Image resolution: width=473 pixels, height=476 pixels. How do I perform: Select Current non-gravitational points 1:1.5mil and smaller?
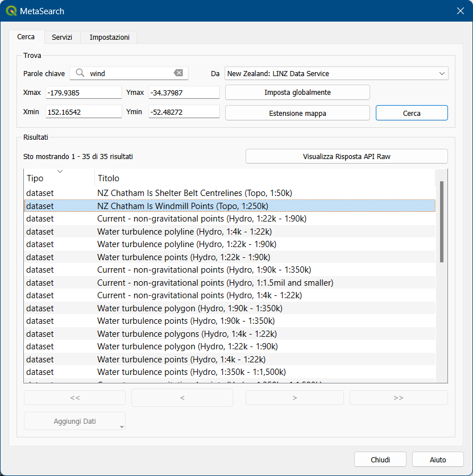tap(230, 283)
